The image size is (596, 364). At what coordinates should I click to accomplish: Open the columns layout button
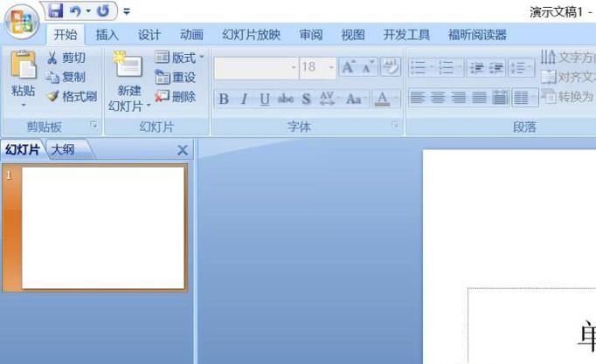(x=525, y=98)
